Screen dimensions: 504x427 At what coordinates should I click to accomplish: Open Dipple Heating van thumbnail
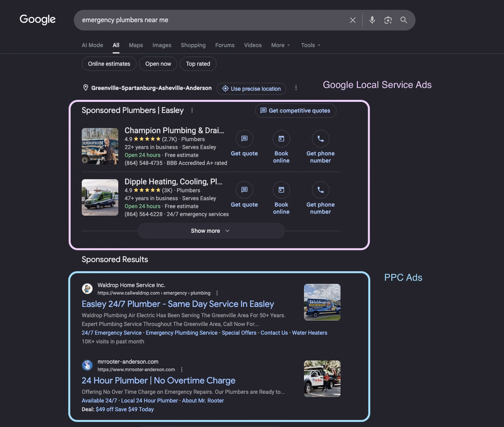click(100, 197)
